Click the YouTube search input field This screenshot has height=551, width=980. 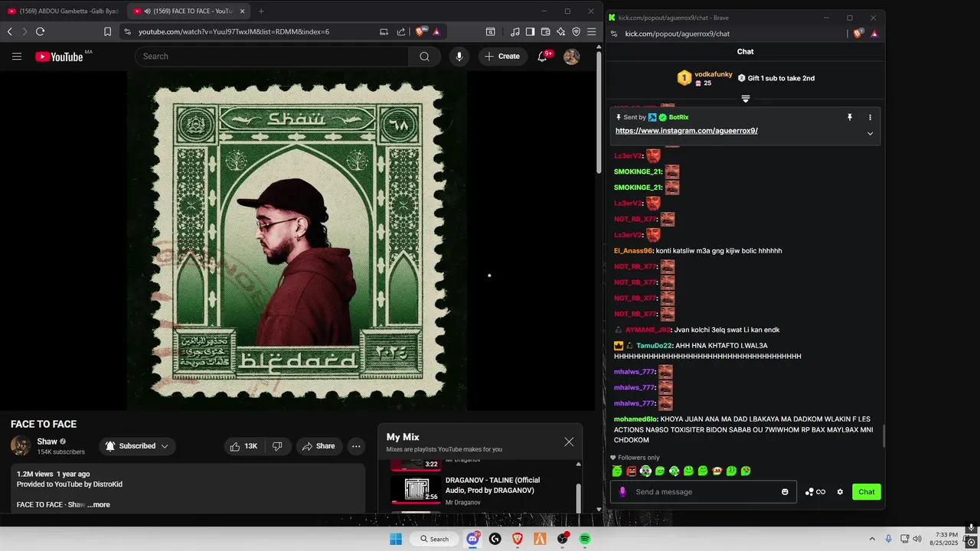pos(272,57)
